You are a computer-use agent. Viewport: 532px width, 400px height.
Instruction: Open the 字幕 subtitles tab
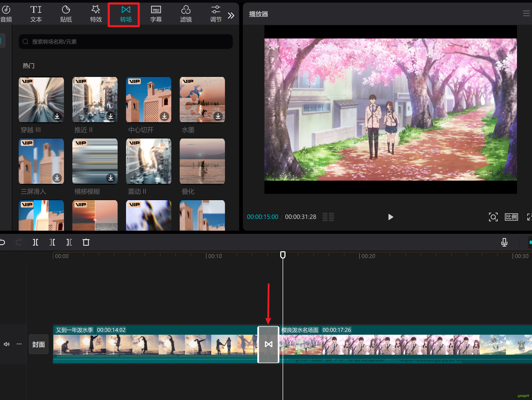coord(156,14)
